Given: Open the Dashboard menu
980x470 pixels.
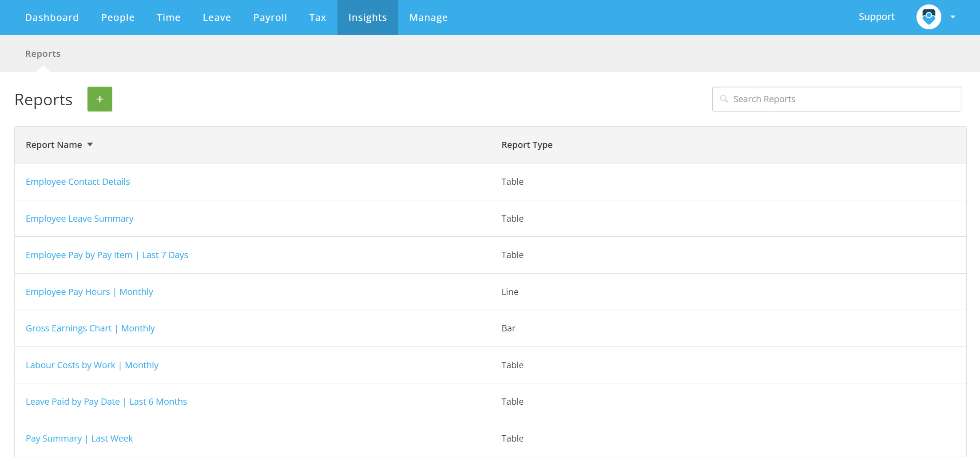Looking at the screenshot, I should pos(52,17).
